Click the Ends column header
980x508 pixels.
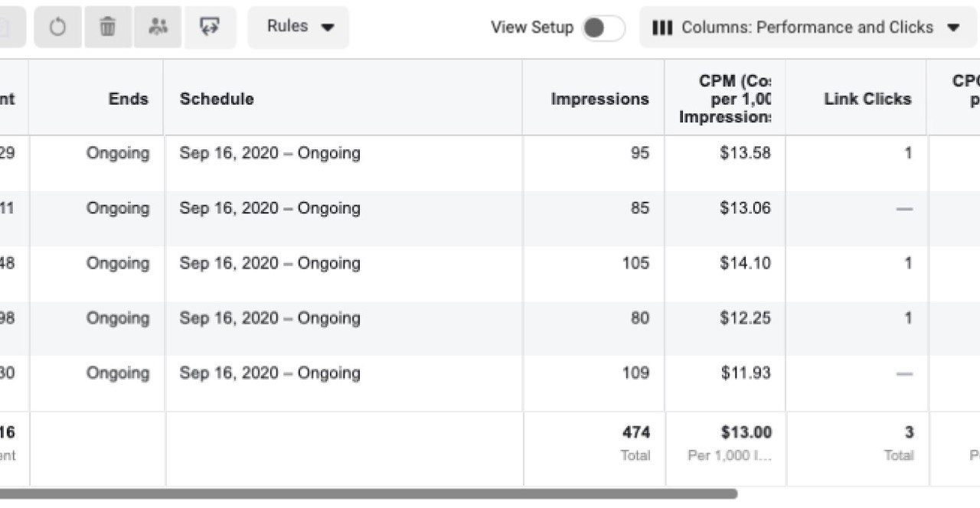[129, 99]
